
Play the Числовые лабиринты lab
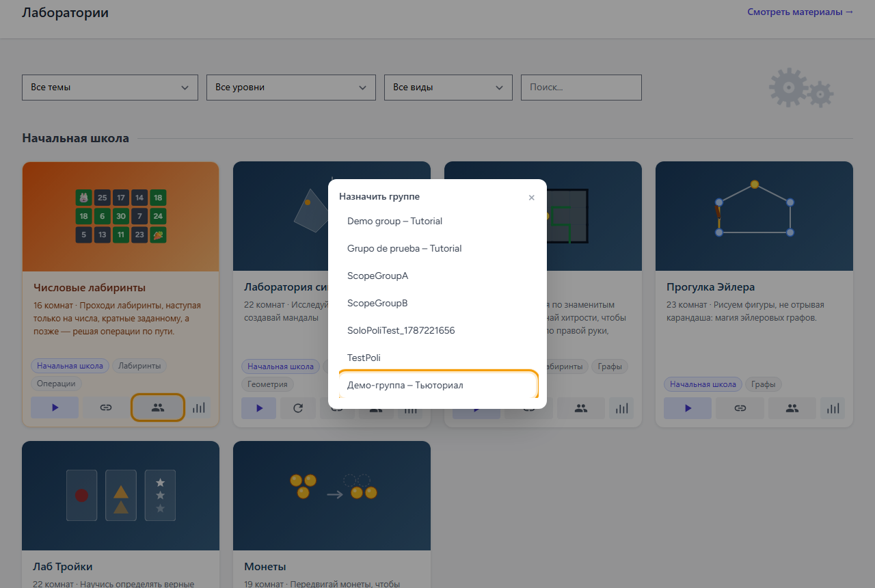(x=55, y=407)
